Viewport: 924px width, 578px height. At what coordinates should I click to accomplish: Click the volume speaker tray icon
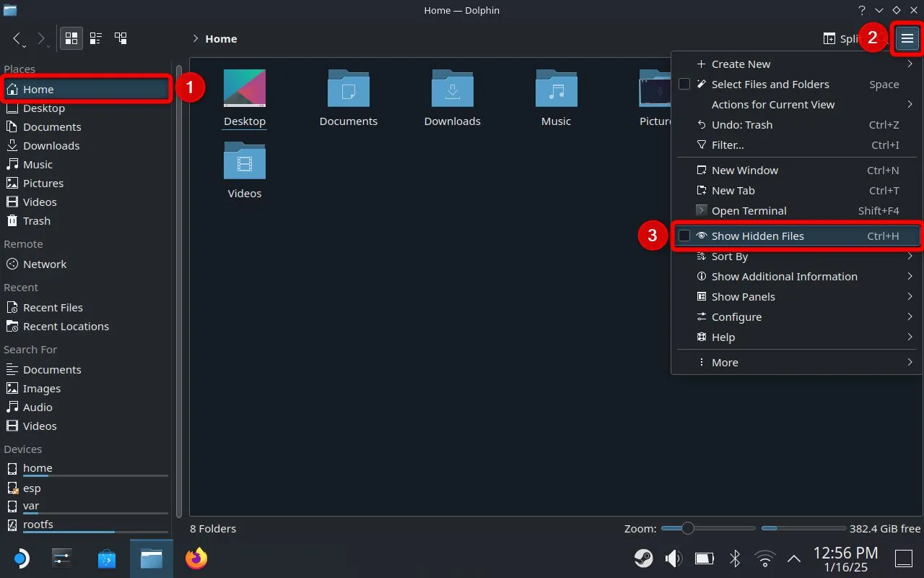coord(674,558)
